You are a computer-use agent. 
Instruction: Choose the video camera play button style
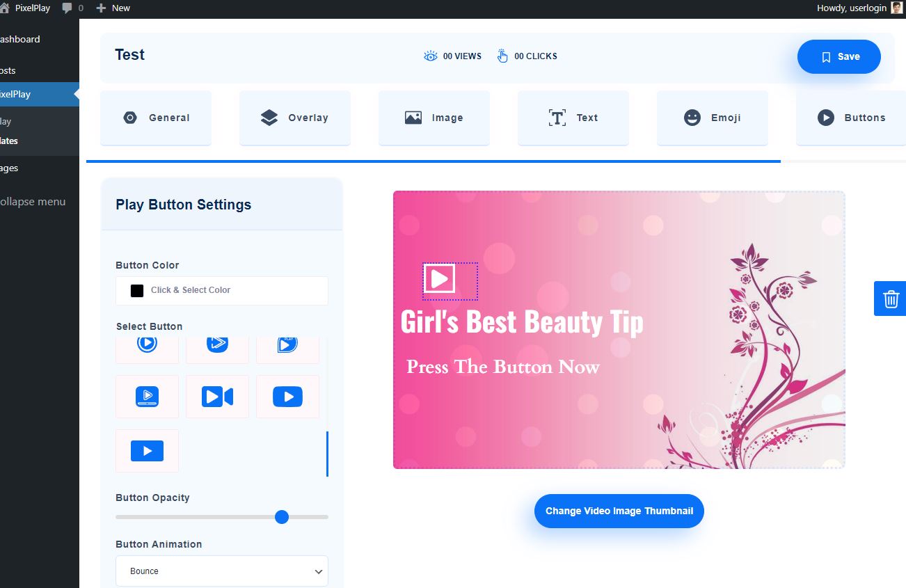[x=217, y=397]
